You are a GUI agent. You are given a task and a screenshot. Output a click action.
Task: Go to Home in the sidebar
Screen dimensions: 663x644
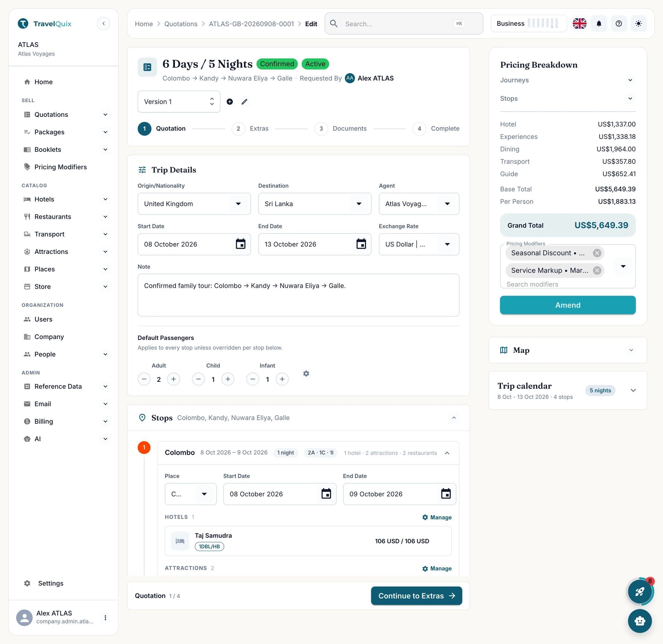[43, 82]
